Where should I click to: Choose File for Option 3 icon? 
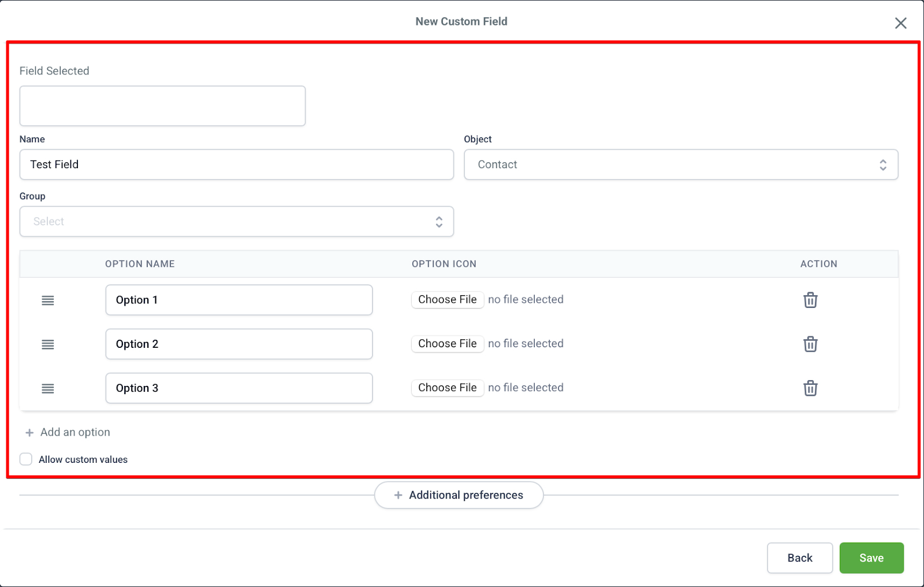click(448, 388)
